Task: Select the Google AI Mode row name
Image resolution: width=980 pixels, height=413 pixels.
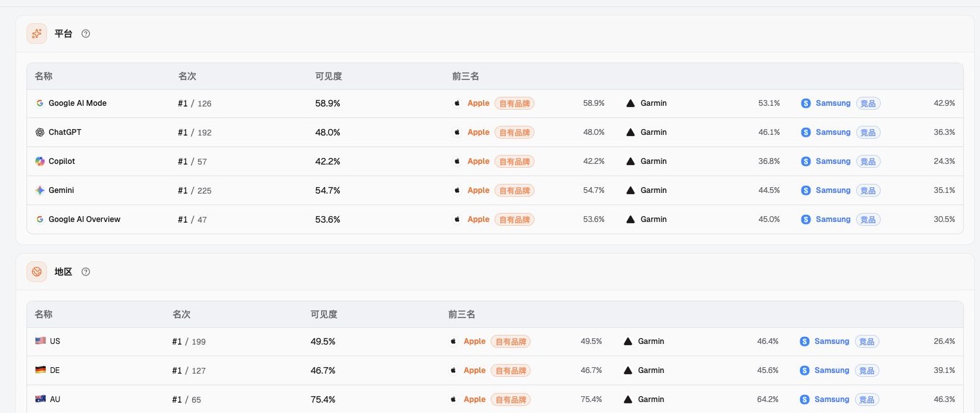Action: point(77,103)
